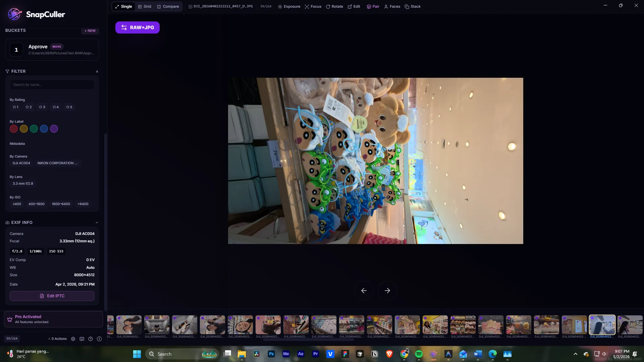Image resolution: width=644 pixels, height=362 pixels.
Task: Collapse the FILTER section
Action: (x=97, y=71)
